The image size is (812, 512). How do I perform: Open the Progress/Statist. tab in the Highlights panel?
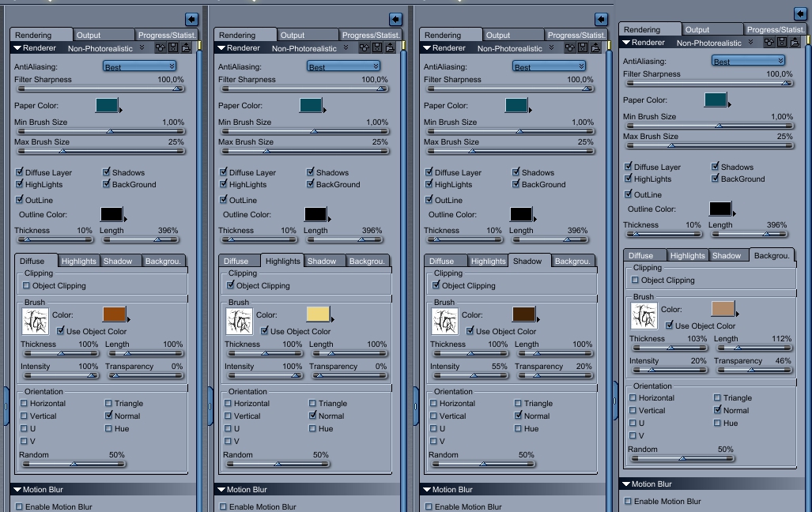(x=370, y=35)
